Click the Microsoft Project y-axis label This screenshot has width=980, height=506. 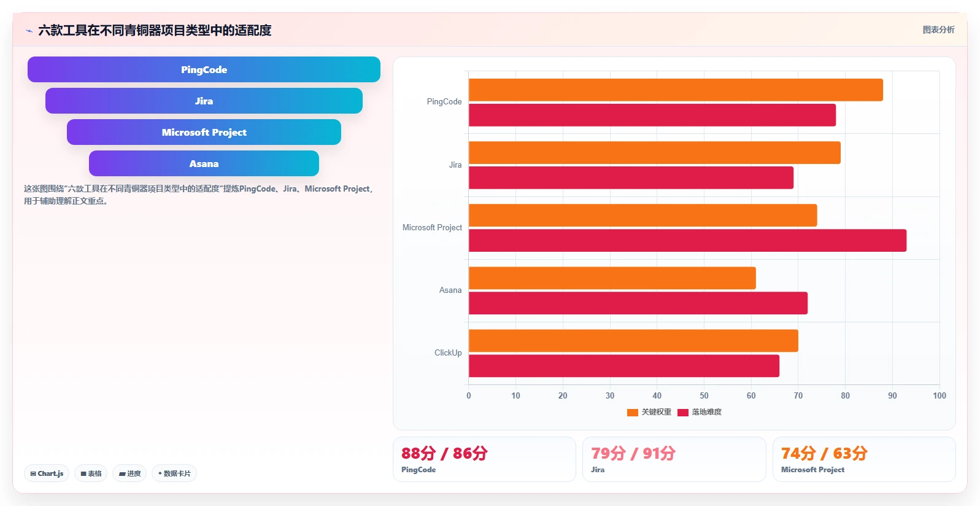(432, 227)
